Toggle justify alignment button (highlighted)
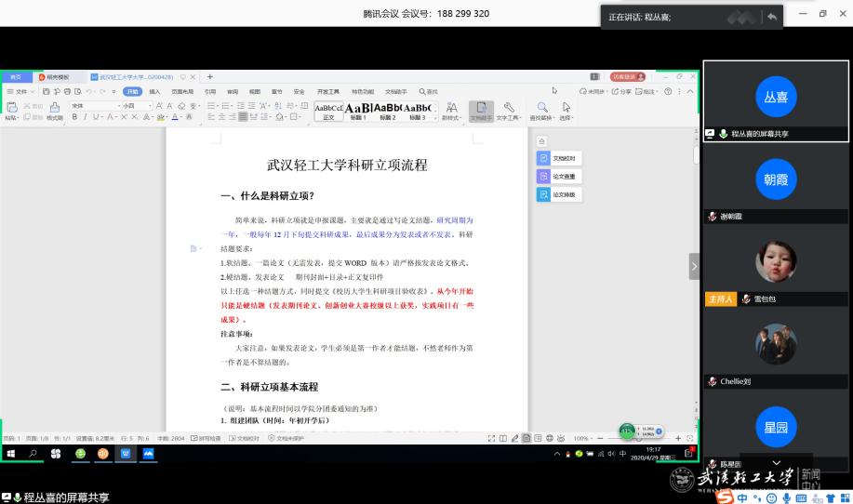Viewport: 853px width, 504px height. pos(243,117)
